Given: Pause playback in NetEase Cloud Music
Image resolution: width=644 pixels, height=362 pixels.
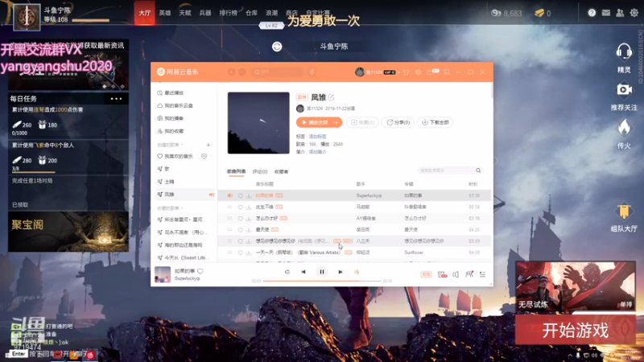Looking at the screenshot, I should [x=322, y=272].
